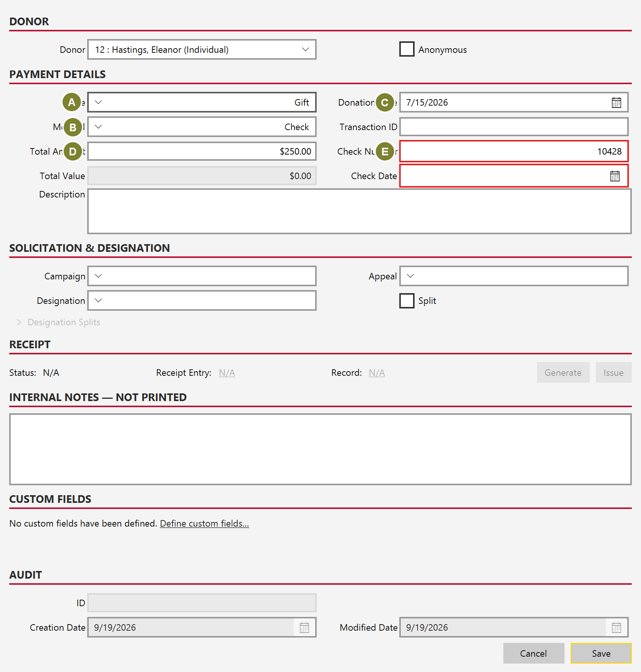This screenshot has height=672, width=641.
Task: Click the Cancel button
Action: pyautogui.click(x=534, y=654)
